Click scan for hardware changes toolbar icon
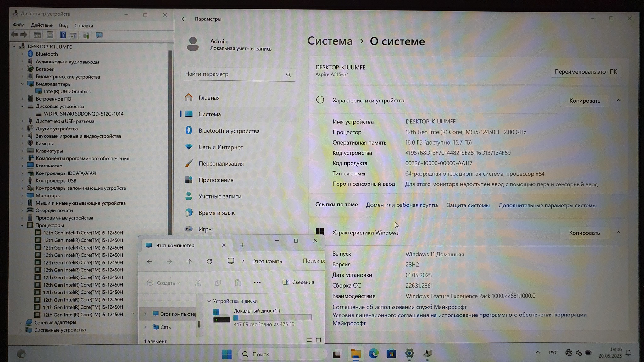The height and width of the screenshot is (362, 644). 99,35
